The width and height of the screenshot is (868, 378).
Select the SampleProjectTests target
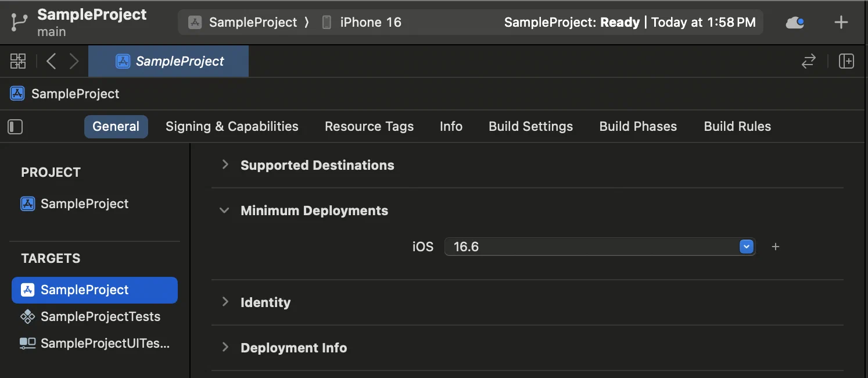point(100,317)
